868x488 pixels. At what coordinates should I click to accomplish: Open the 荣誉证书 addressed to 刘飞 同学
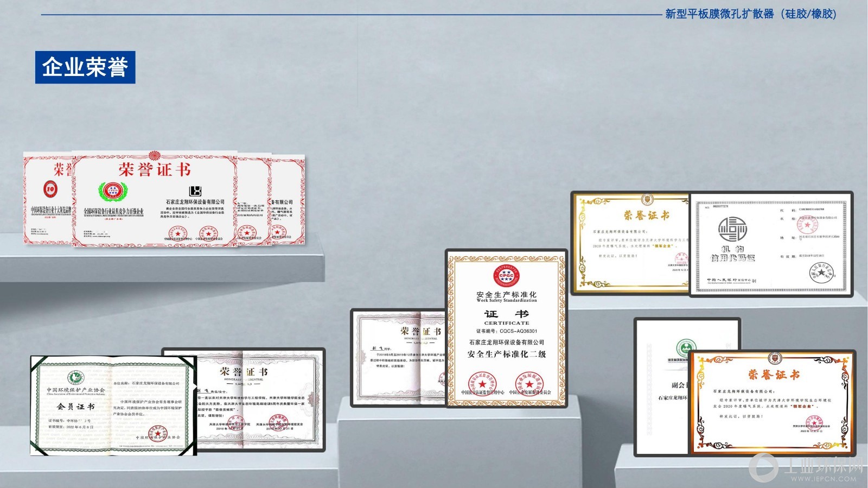[x=399, y=357]
